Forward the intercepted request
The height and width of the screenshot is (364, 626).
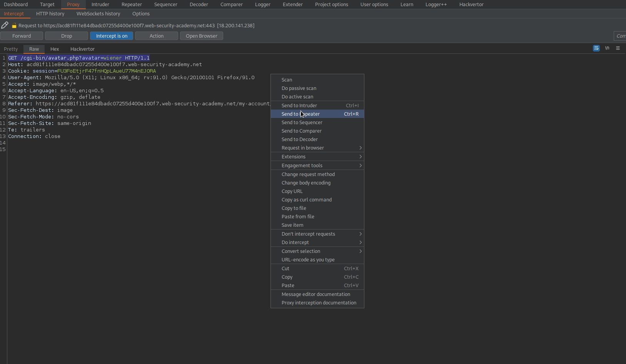coord(22,36)
